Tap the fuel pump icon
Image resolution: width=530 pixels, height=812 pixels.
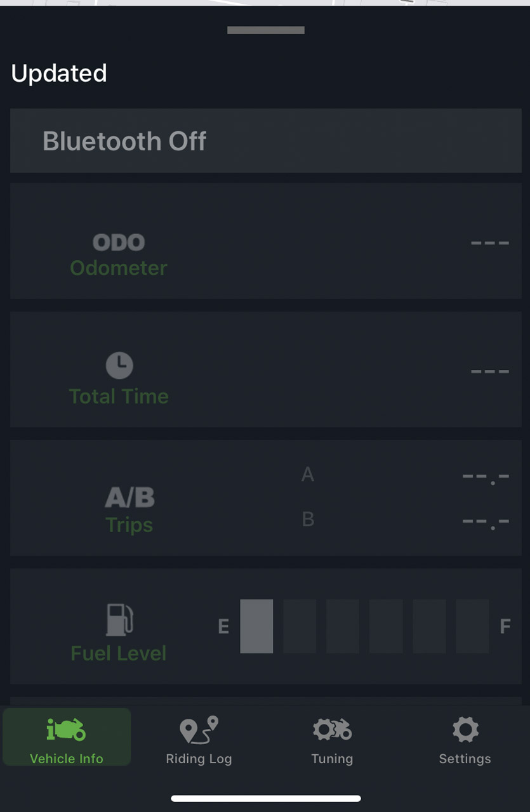point(119,619)
